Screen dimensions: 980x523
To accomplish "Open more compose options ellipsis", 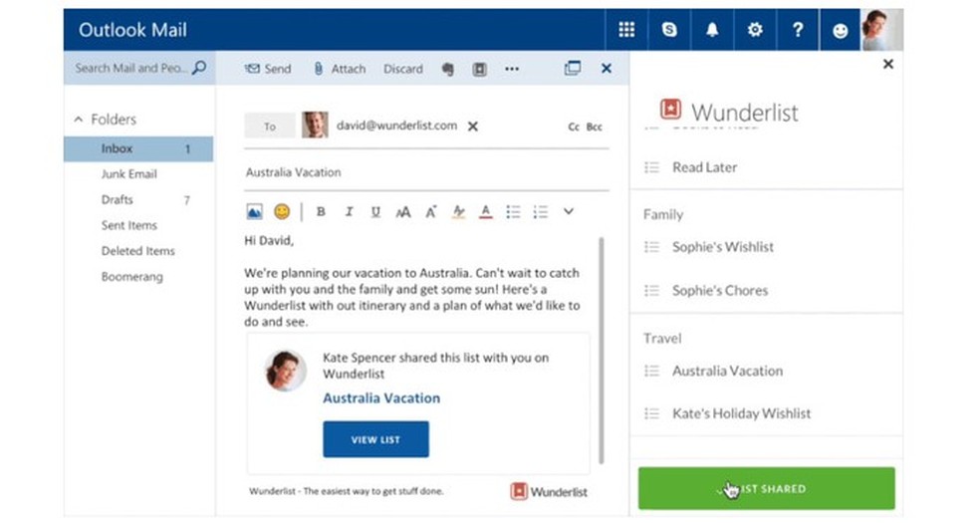I will pyautogui.click(x=512, y=69).
